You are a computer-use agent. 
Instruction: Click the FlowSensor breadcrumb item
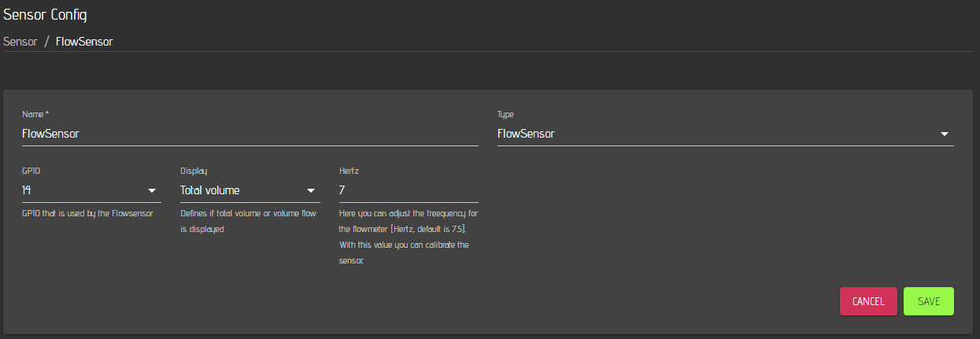[84, 41]
